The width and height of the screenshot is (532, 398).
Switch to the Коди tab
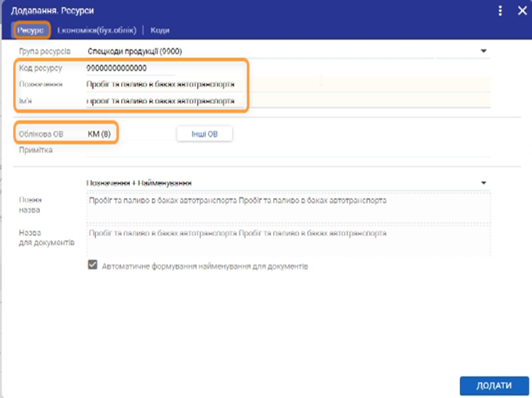click(x=161, y=30)
